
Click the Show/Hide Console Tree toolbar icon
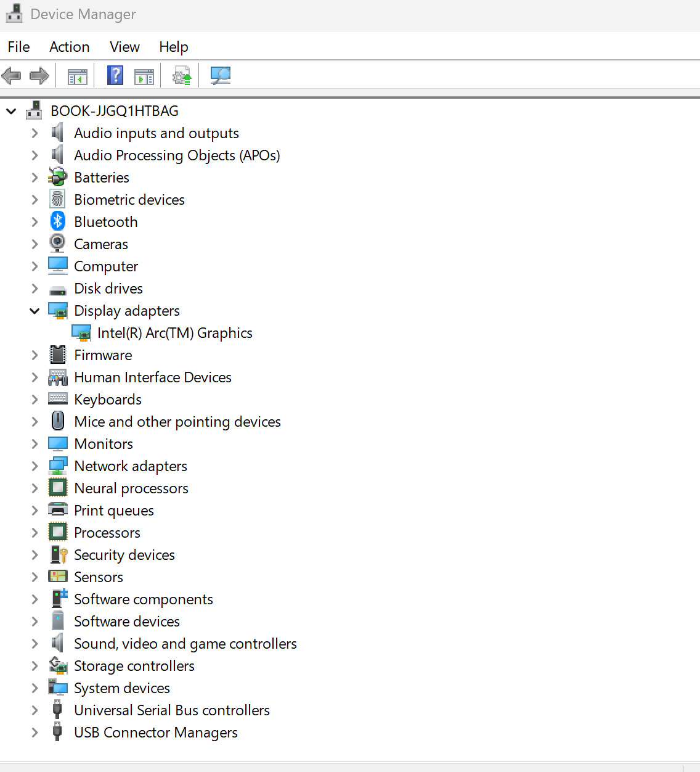(77, 76)
